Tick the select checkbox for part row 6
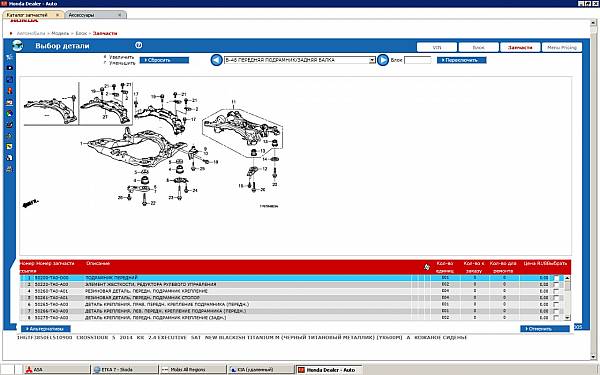Viewport: 600px width, 375px height. click(556, 304)
